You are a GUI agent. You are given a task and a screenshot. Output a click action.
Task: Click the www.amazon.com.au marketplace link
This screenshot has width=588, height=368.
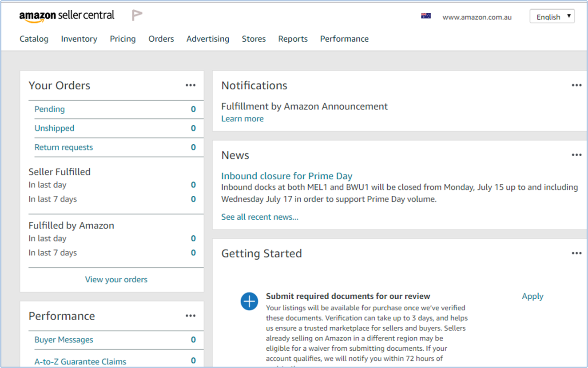pyautogui.click(x=477, y=17)
